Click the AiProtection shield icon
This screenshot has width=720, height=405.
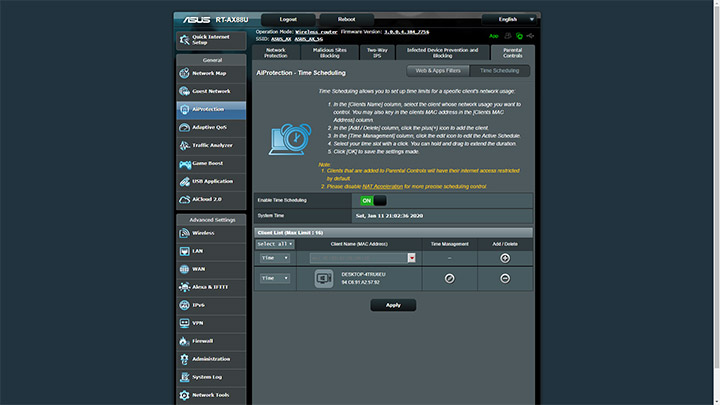[184, 109]
